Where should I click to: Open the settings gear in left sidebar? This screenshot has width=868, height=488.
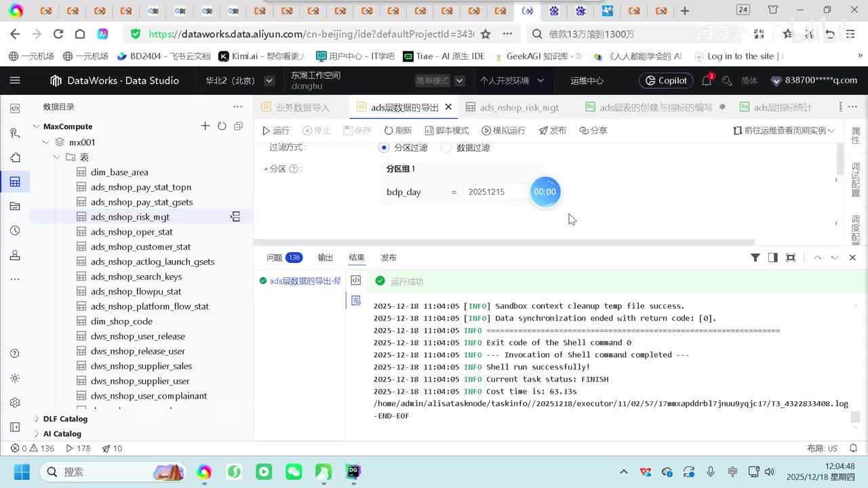pos(15,403)
